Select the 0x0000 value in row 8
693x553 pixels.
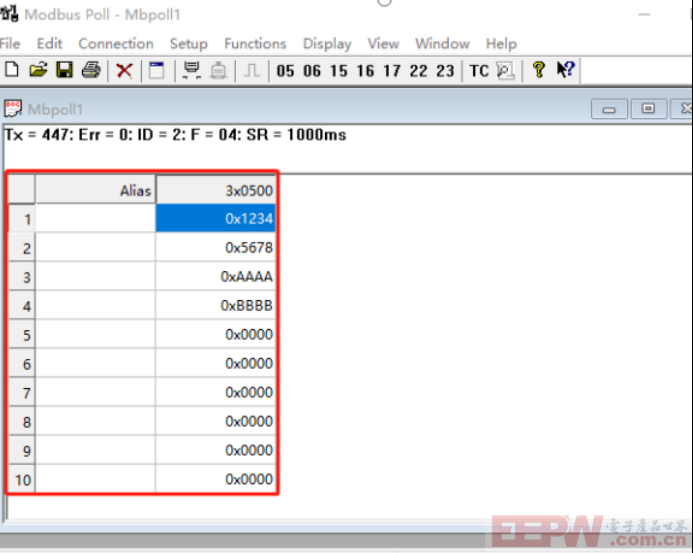(216, 421)
